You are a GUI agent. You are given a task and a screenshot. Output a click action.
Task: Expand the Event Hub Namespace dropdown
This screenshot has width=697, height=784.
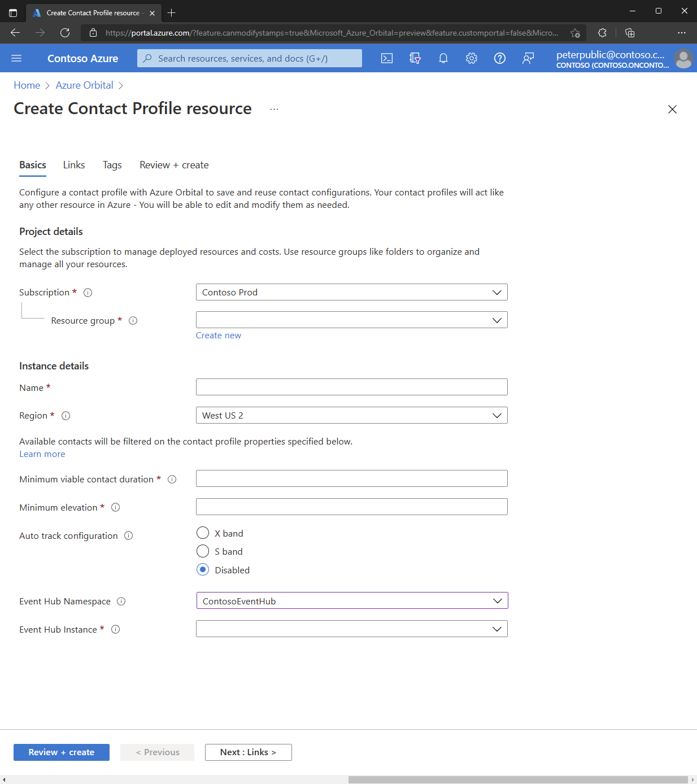[352, 600]
